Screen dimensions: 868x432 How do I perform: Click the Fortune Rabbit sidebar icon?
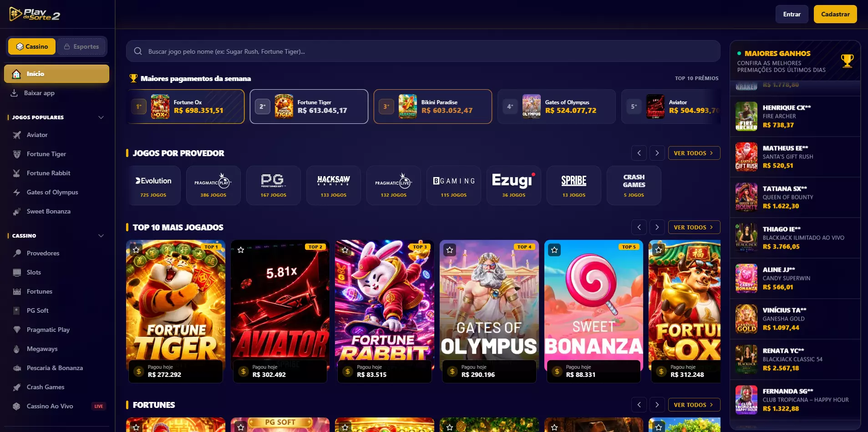pos(17,173)
